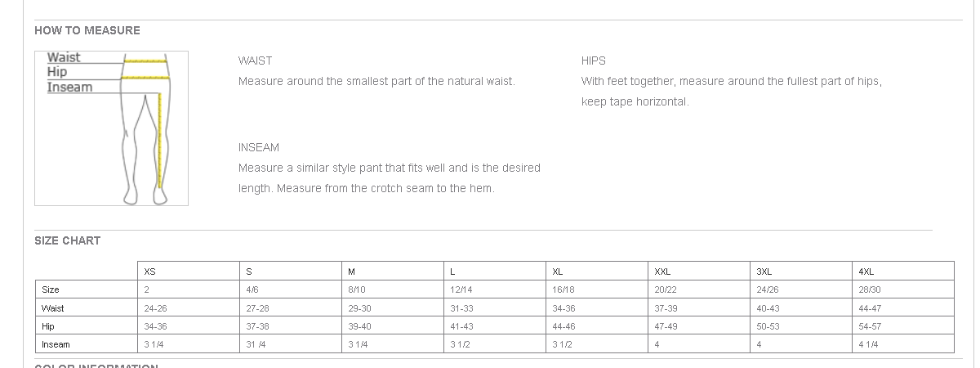This screenshot has height=368, width=980.
Task: Click the SIZE CHART heading
Action: 67,240
